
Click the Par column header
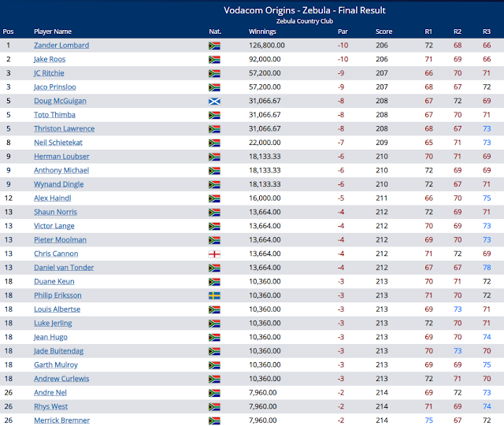pyautogui.click(x=343, y=31)
